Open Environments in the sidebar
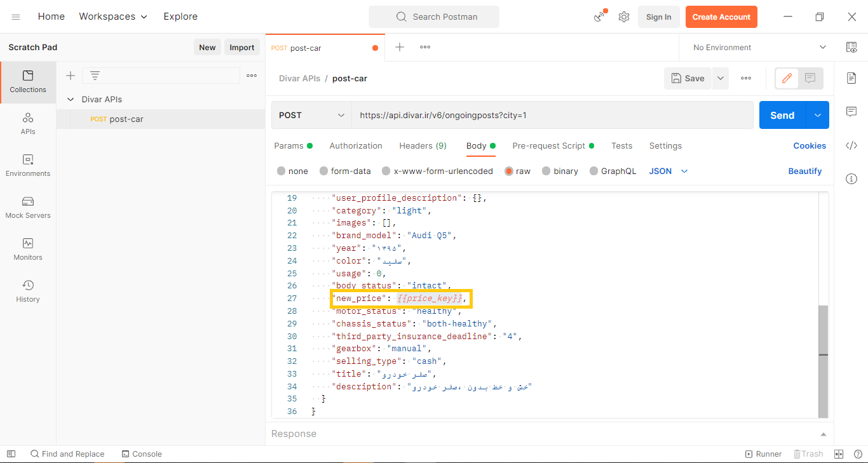This screenshot has width=868, height=463. coord(28,166)
